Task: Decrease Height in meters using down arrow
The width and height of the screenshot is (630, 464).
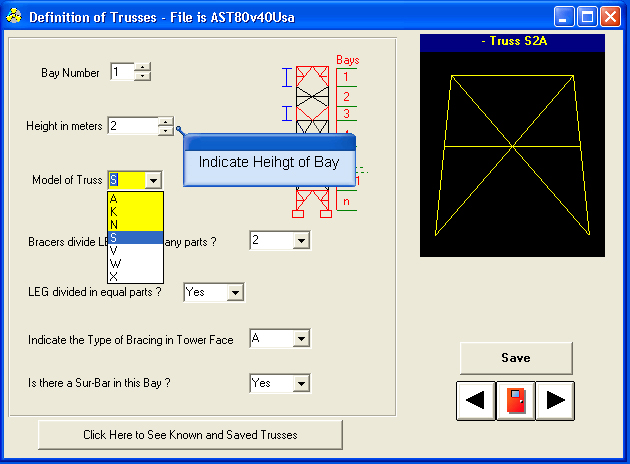Action: [165, 130]
